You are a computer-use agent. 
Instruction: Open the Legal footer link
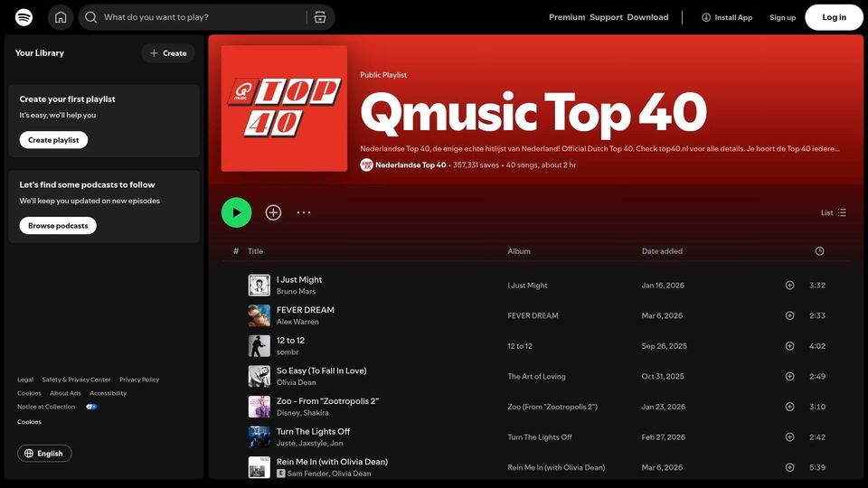coord(25,380)
